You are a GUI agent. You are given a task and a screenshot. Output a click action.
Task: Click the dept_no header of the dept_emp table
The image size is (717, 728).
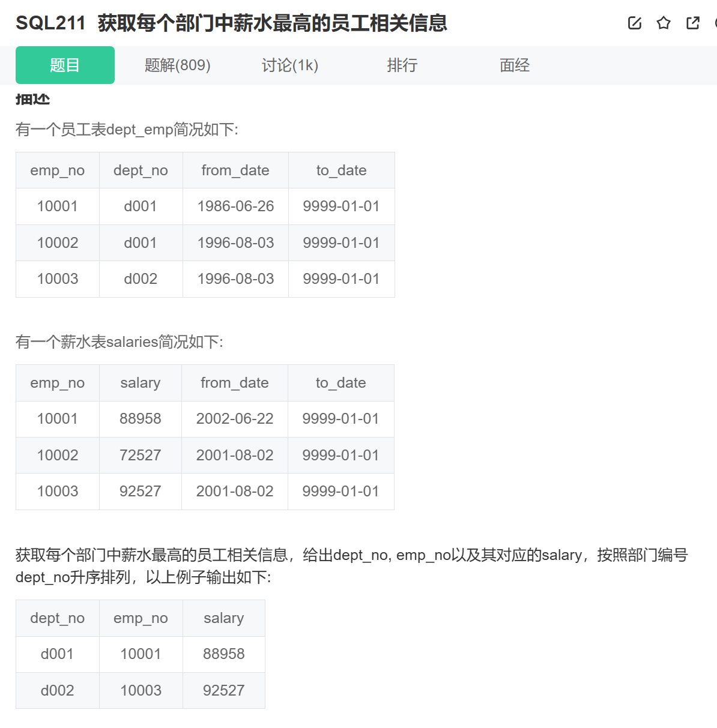(x=141, y=170)
